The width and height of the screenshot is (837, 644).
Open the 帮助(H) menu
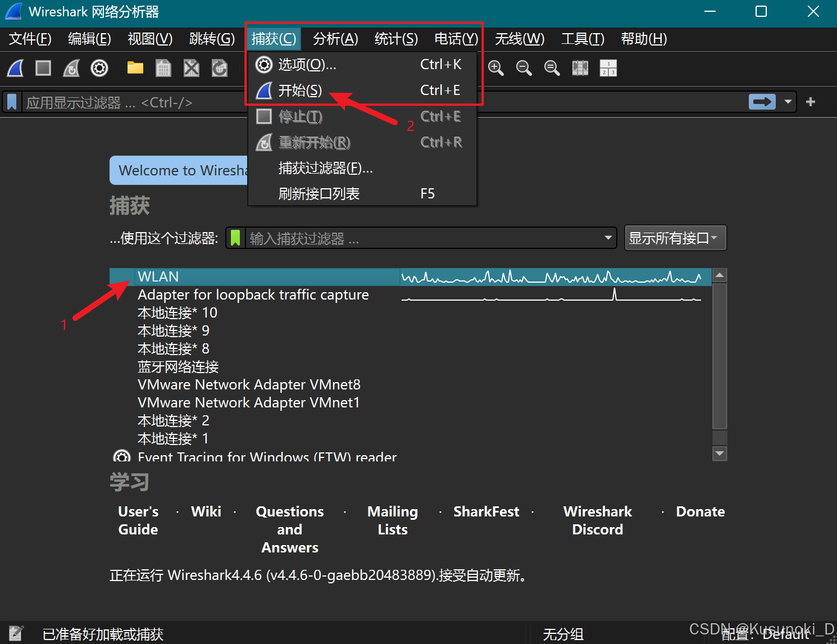click(644, 39)
